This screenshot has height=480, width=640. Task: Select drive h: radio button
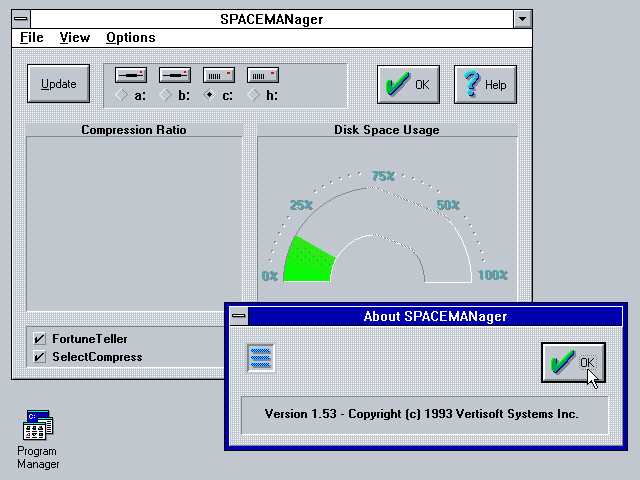tap(253, 95)
